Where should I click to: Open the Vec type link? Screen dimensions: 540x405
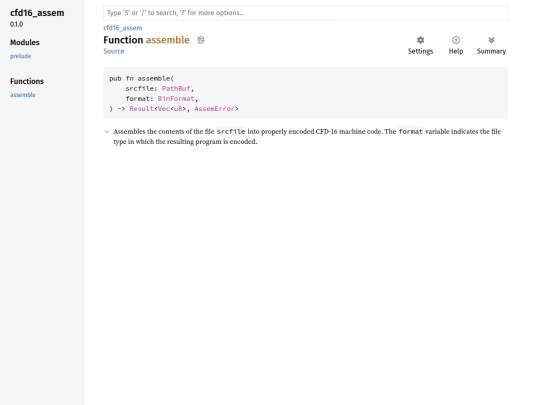(164, 108)
